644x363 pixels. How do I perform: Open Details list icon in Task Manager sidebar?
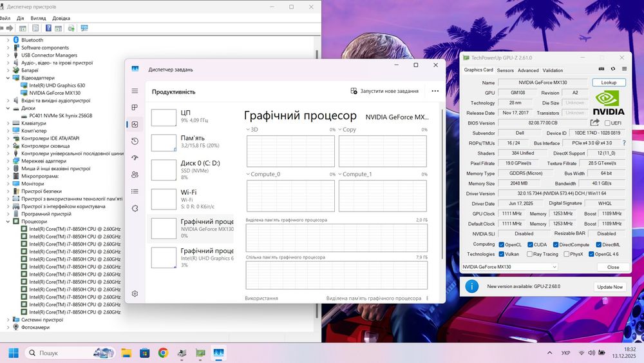click(135, 191)
